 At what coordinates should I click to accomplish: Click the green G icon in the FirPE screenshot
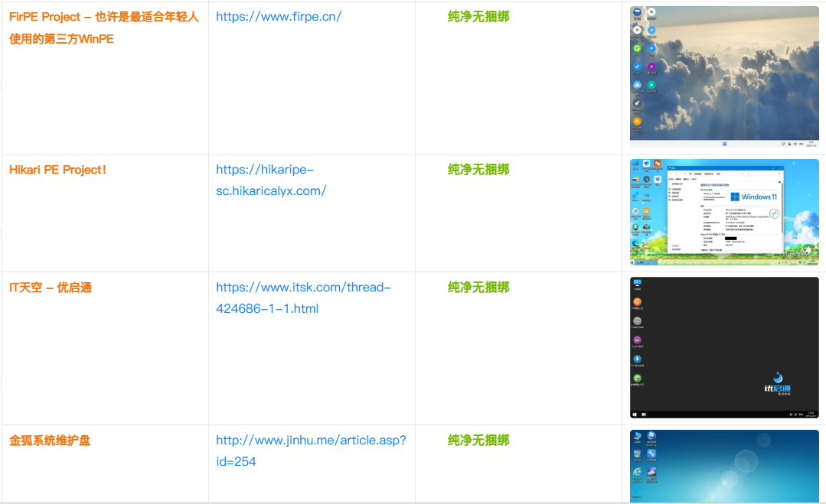[x=637, y=48]
